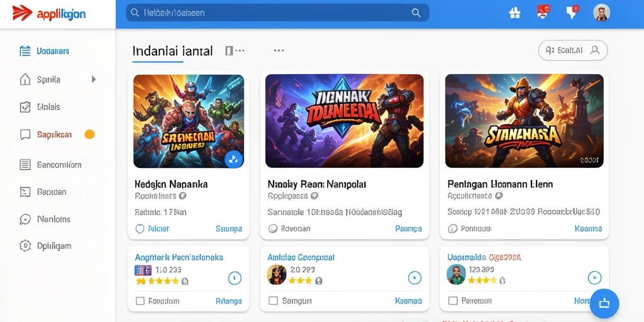This screenshot has width=644, height=322.
Task: Tick the Sarnguin checkbox
Action: pos(273,301)
